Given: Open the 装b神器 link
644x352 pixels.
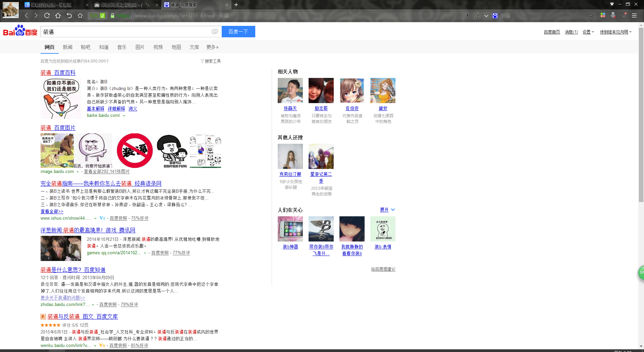Looking at the screenshot, I should pos(290,247).
